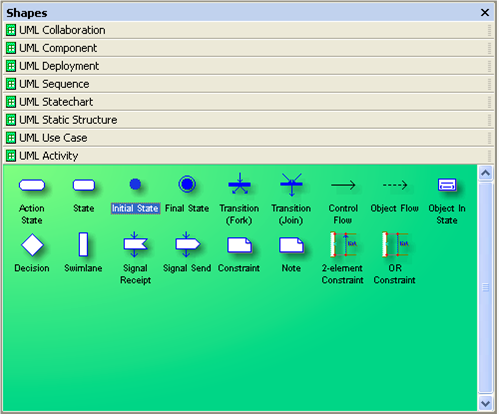The height and width of the screenshot is (415, 500).
Task: Expand the UML Sequence stencil
Action: [x=248, y=84]
